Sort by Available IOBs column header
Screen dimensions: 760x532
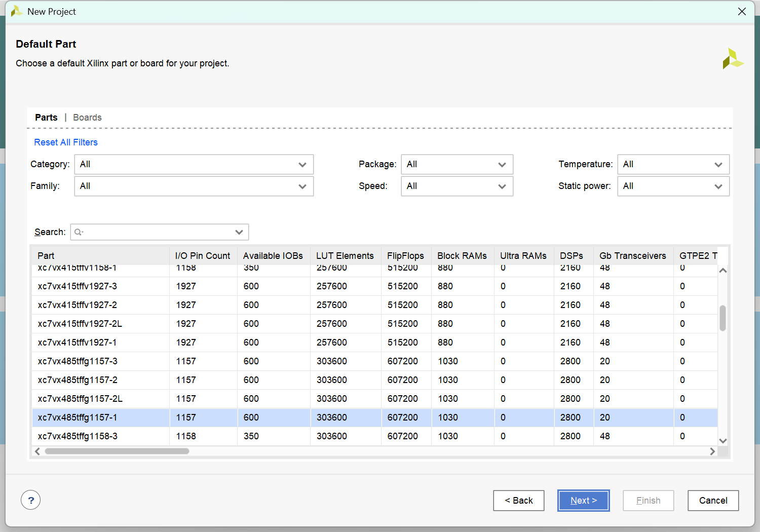pyautogui.click(x=274, y=256)
